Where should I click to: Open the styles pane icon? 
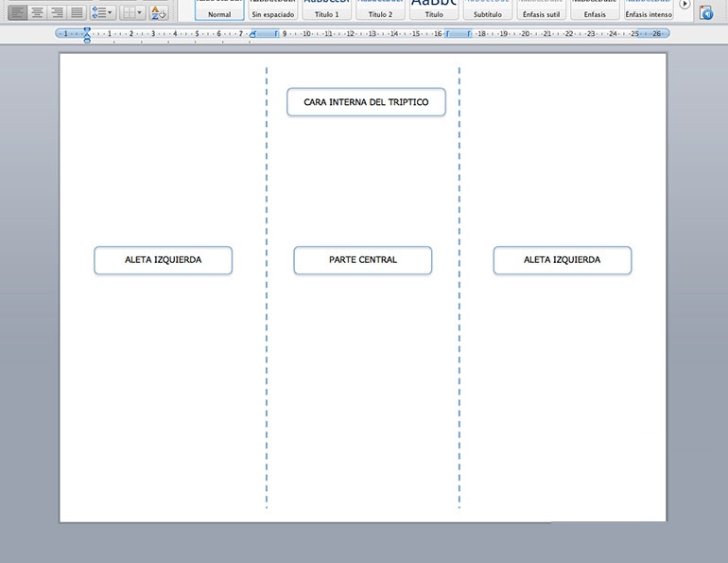pyautogui.click(x=705, y=11)
